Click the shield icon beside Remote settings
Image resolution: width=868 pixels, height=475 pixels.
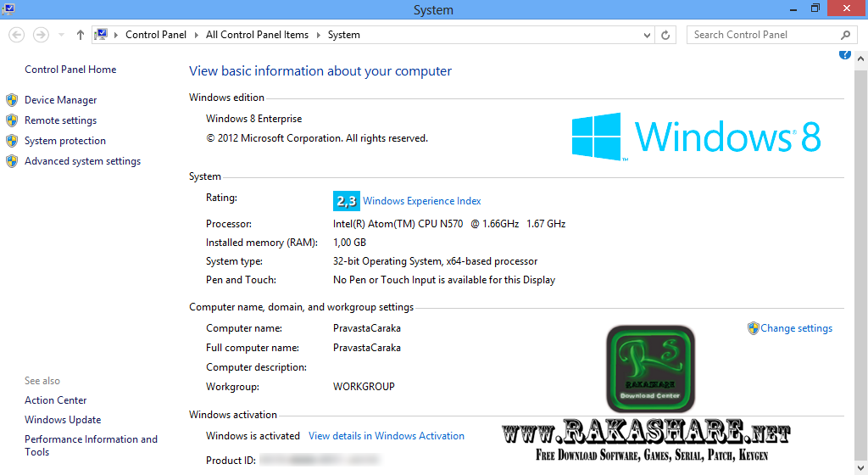click(x=12, y=120)
